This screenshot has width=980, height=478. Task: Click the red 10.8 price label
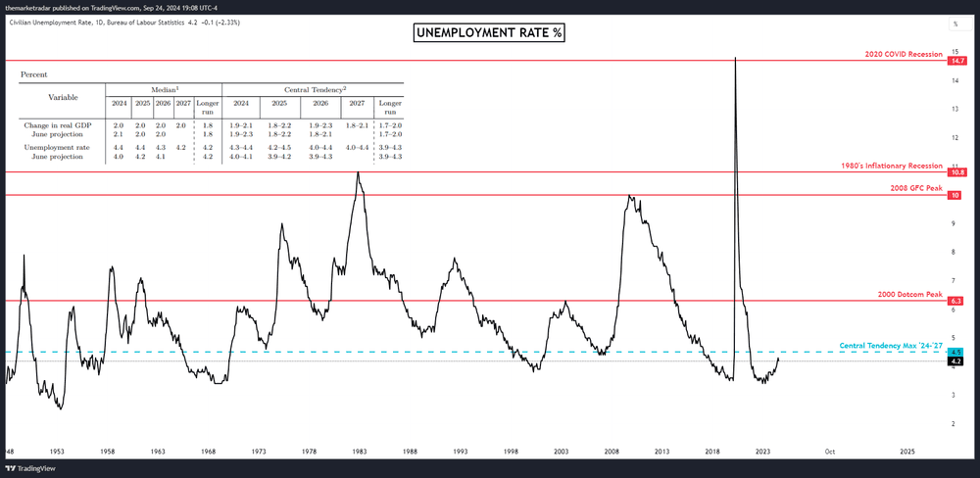coord(956,172)
